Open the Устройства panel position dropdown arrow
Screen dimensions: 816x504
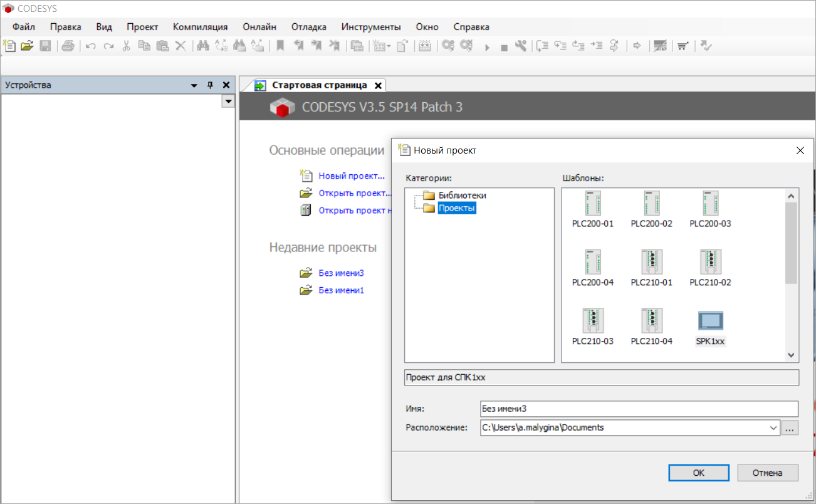pos(194,85)
